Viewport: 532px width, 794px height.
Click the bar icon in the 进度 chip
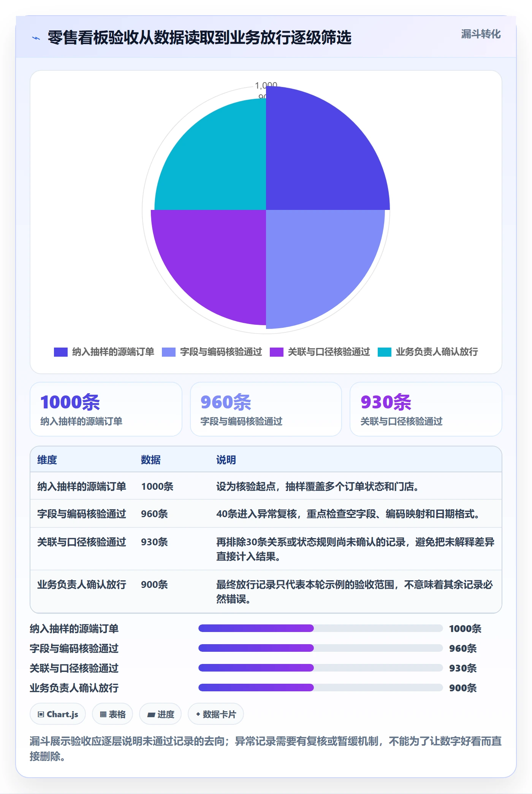point(151,715)
